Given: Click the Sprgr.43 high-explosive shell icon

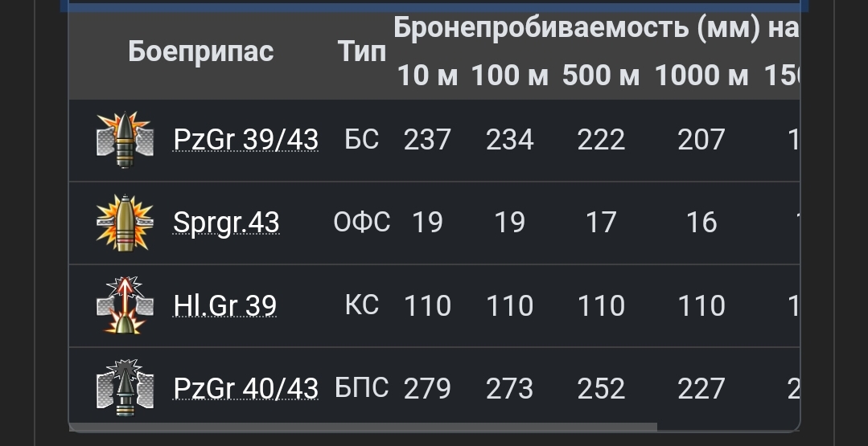Looking at the screenshot, I should (x=124, y=223).
